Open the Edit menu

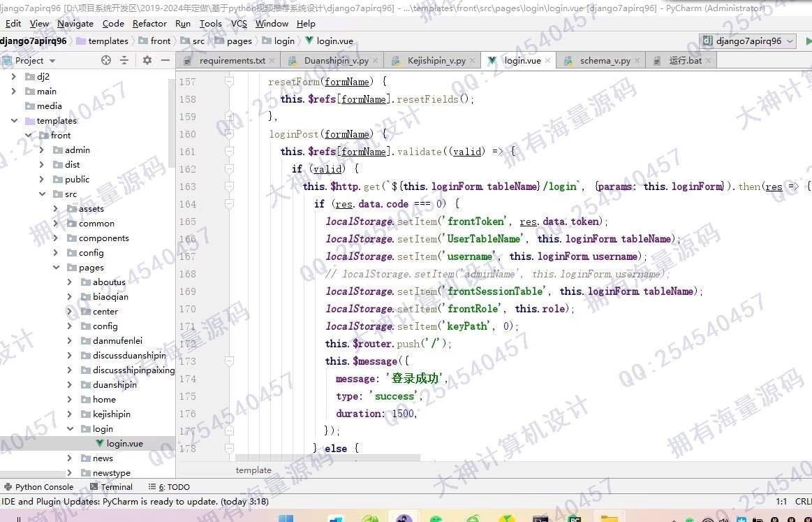13,23
